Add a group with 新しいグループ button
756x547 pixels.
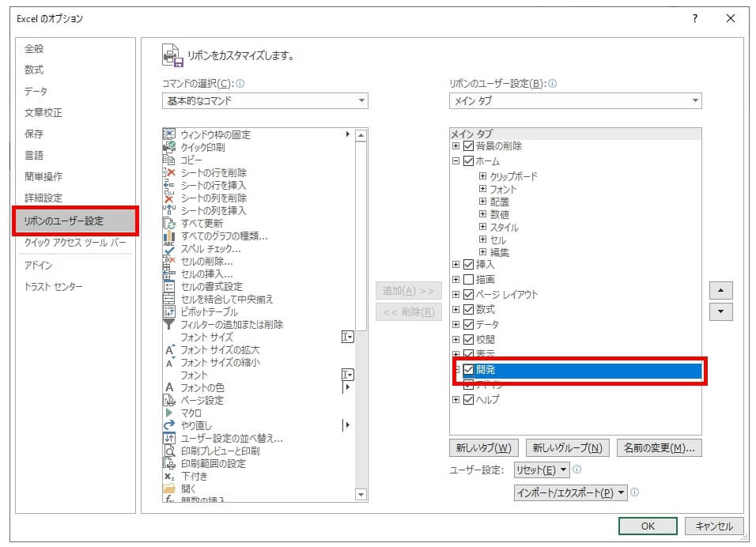pos(568,447)
